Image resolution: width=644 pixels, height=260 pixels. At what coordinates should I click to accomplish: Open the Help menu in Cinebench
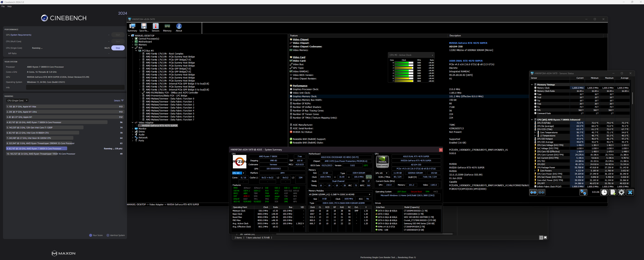[10, 6]
